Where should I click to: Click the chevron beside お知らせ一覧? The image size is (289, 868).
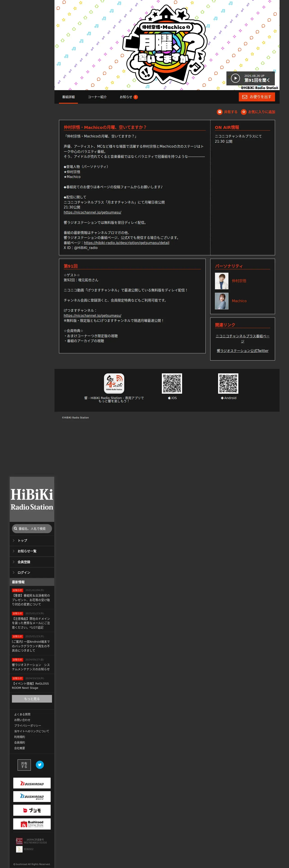pyautogui.click(x=14, y=551)
